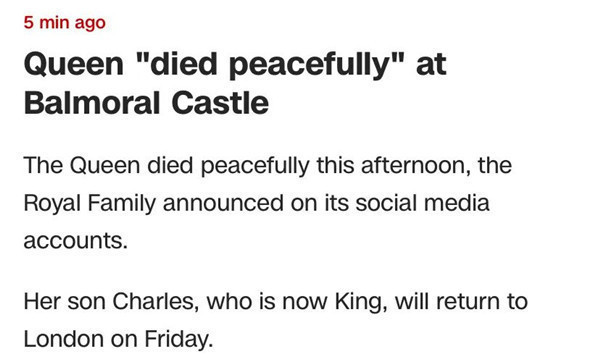Click the word 'King' in the second paragraph
This screenshot has width=600, height=364.
coord(359,302)
